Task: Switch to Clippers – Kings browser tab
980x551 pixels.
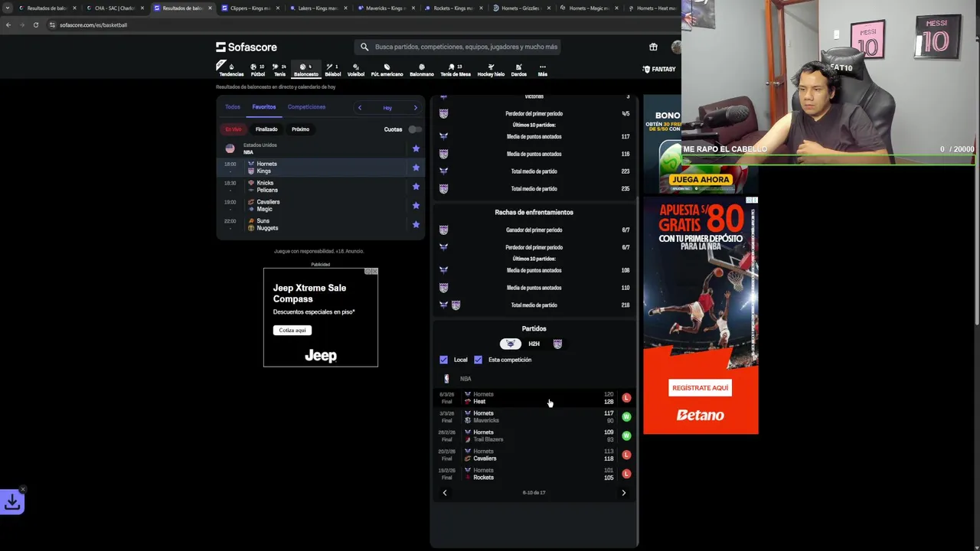Action: coord(250,8)
